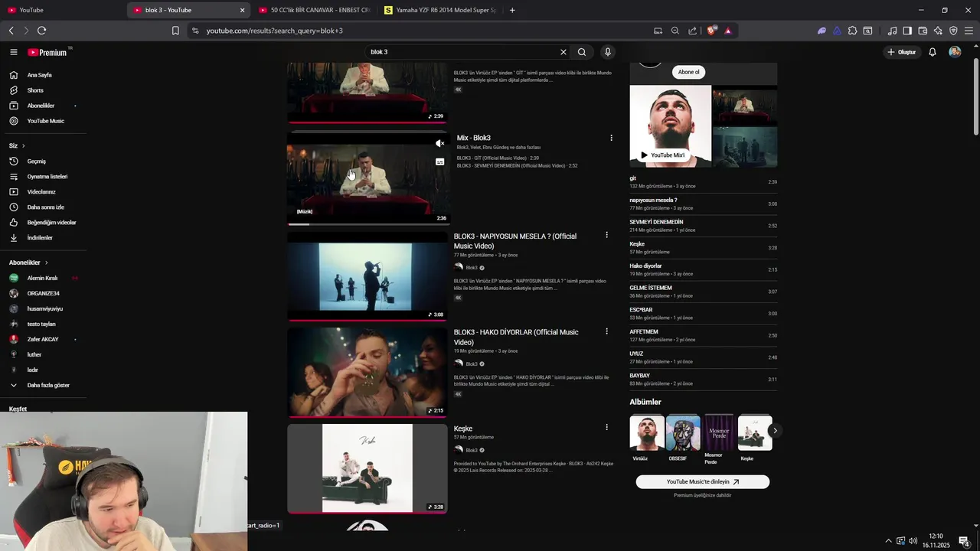Viewport: 980px width, 551px height.
Task: Open the Brave main menu
Action: tap(969, 31)
